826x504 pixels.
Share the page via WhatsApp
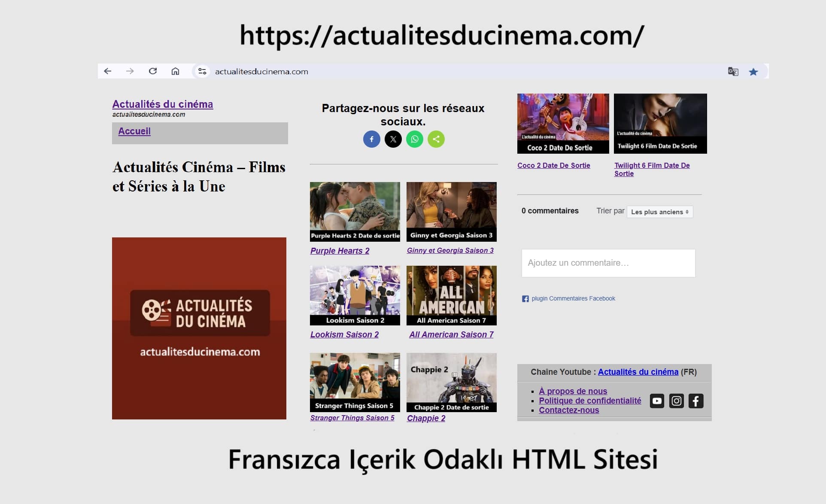[x=415, y=139]
